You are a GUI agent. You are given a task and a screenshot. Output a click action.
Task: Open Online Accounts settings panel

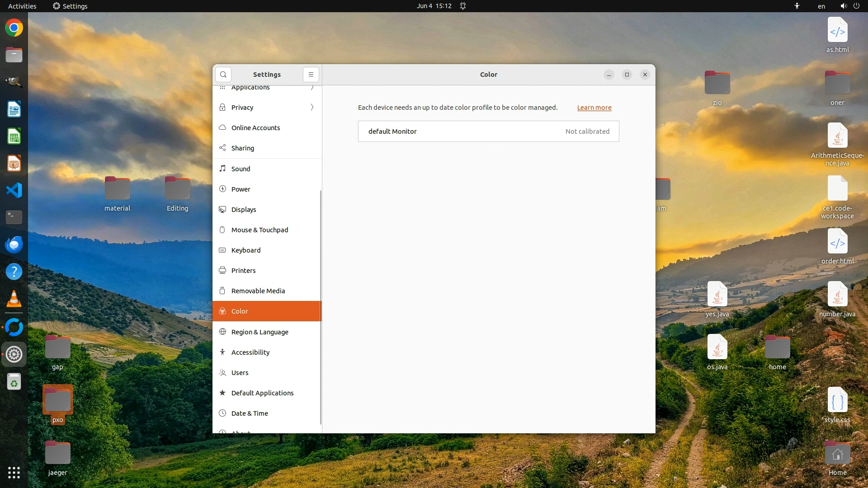[255, 128]
